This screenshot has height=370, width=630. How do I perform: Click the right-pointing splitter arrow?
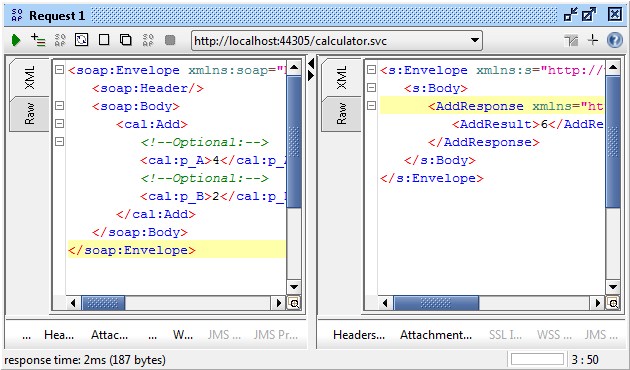[311, 75]
